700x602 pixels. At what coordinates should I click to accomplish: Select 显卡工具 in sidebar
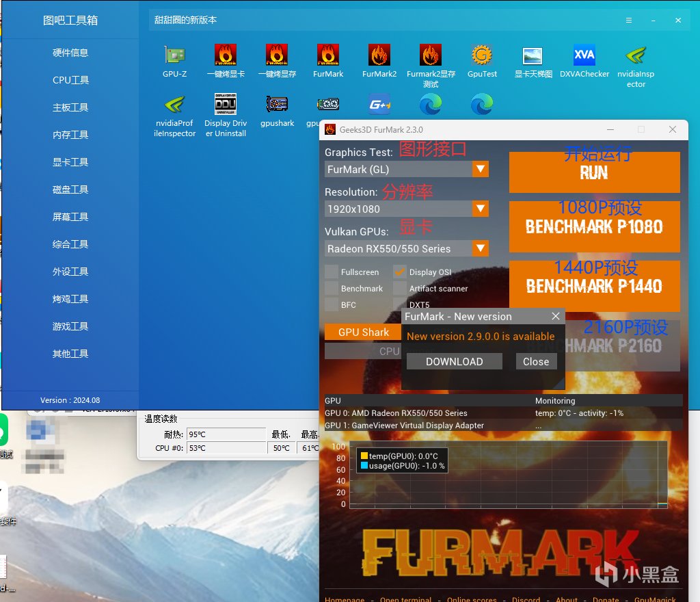coord(70,162)
